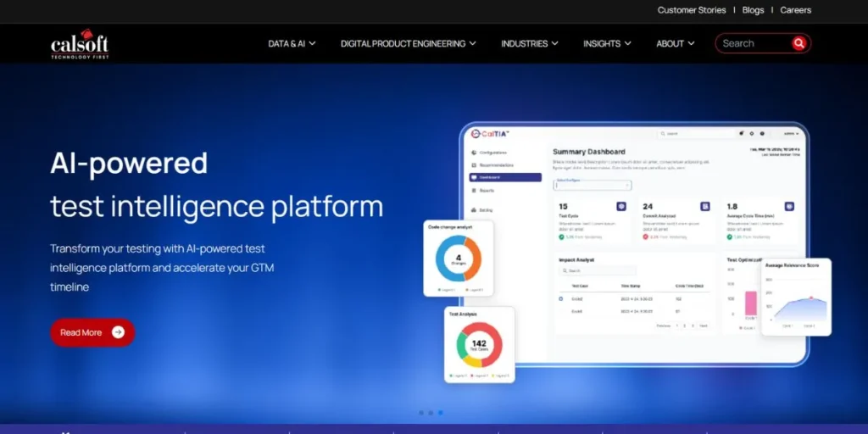The image size is (868, 434).
Task: Click the Average Cycle Time card icon
Action: [x=788, y=206]
